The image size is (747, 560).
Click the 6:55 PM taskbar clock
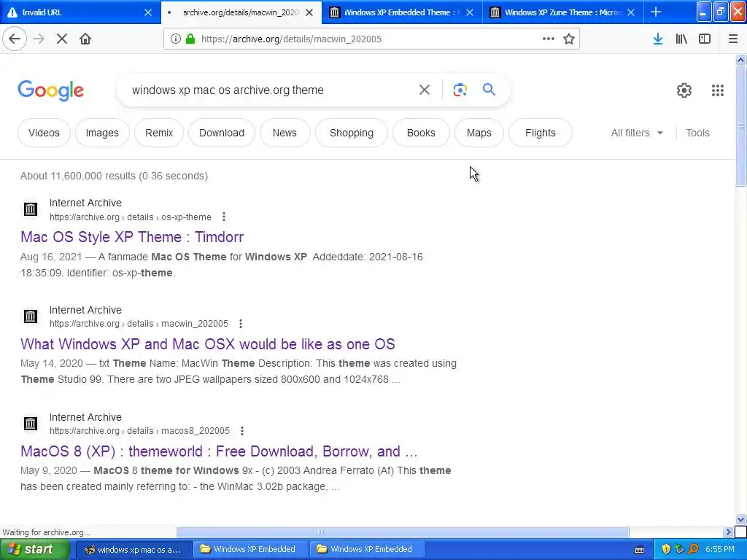(719, 549)
